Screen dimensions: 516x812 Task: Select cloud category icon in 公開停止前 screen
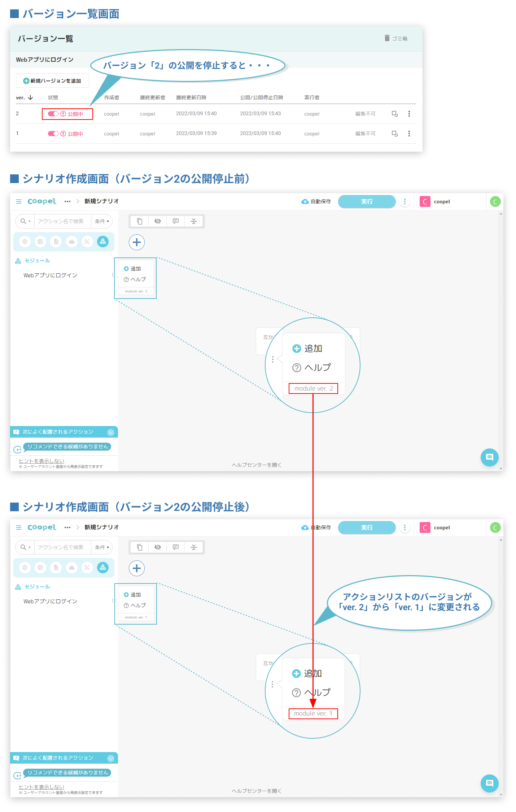[x=72, y=242]
